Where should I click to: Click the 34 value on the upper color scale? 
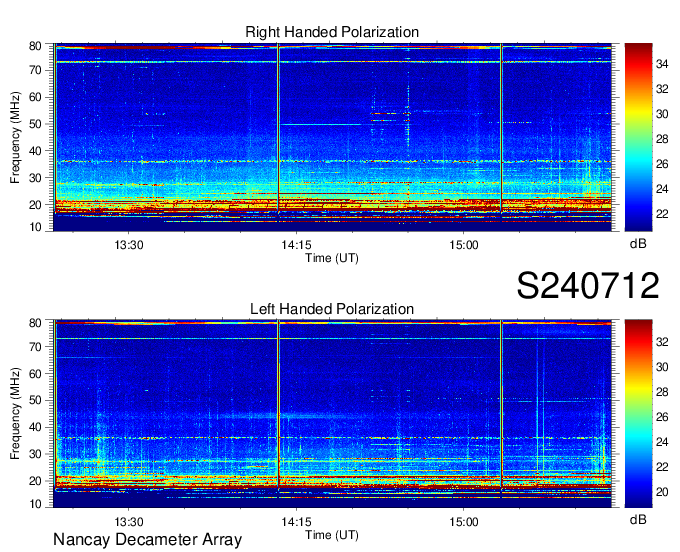pyautogui.click(x=662, y=64)
